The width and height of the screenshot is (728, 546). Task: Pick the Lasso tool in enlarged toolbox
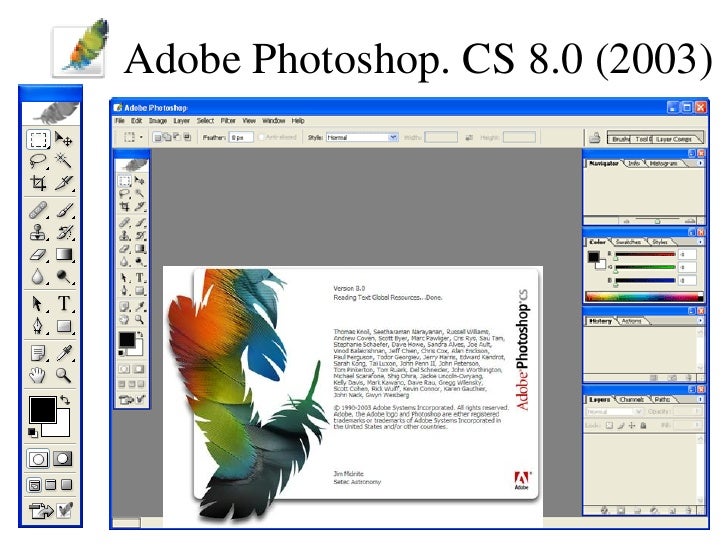pyautogui.click(x=38, y=161)
